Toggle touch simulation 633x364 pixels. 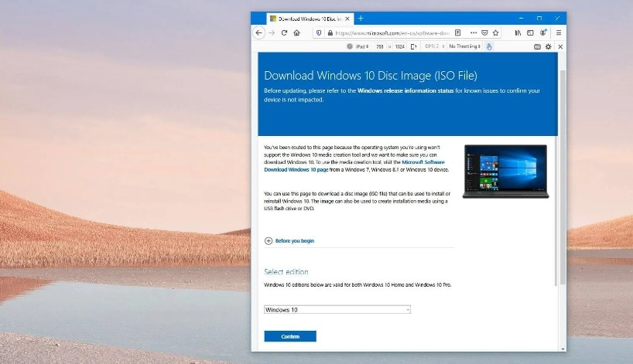(x=489, y=47)
